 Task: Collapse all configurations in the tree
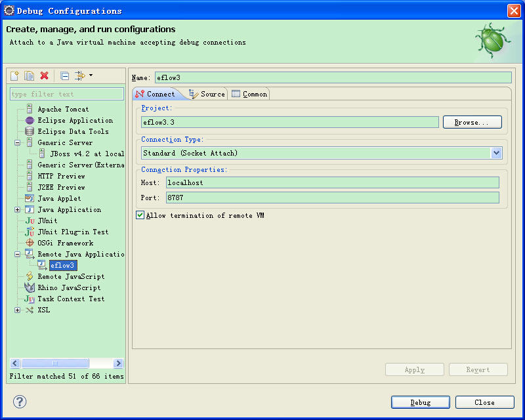click(65, 76)
